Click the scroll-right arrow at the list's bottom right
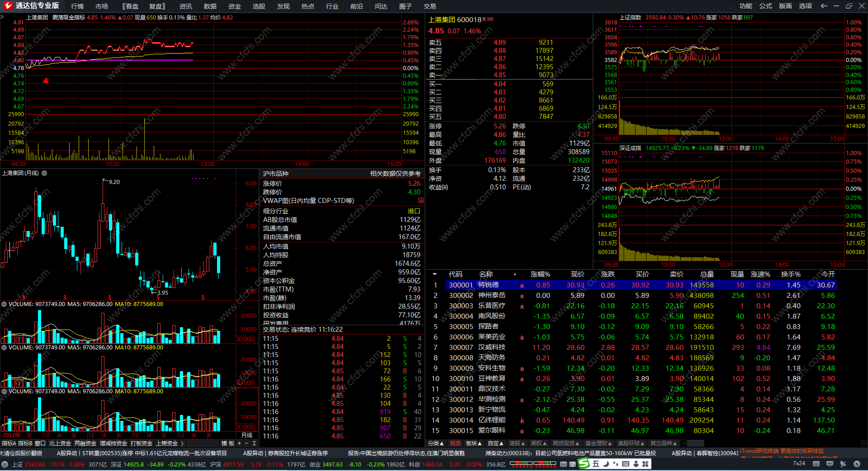 pos(864,443)
